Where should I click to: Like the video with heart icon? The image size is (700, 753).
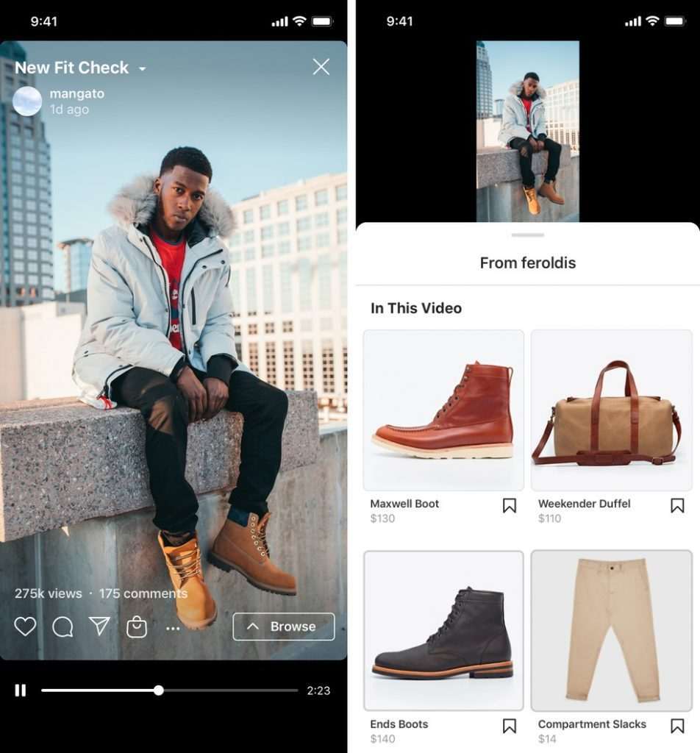(x=25, y=627)
